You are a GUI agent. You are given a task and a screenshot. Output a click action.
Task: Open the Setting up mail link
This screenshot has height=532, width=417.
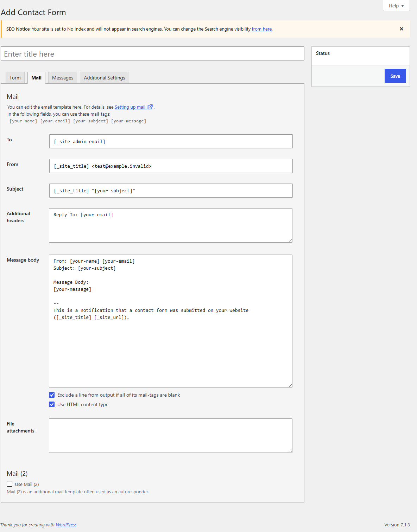130,107
